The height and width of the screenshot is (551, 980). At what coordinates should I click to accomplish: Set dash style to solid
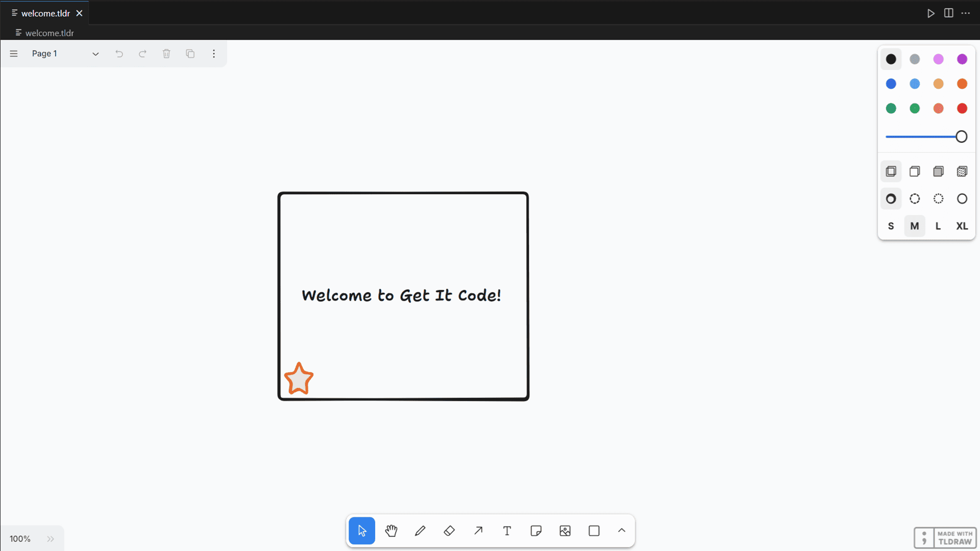click(x=962, y=199)
